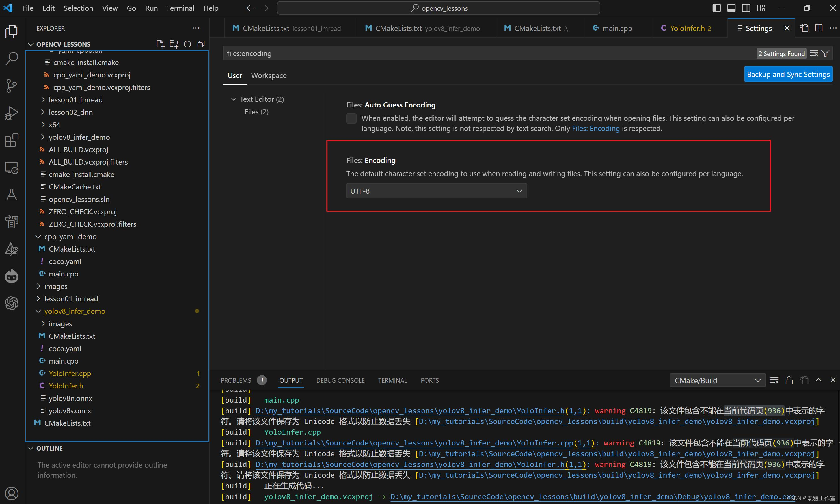Switch to the Workspace settings tab
The image size is (840, 504).
pos(269,75)
